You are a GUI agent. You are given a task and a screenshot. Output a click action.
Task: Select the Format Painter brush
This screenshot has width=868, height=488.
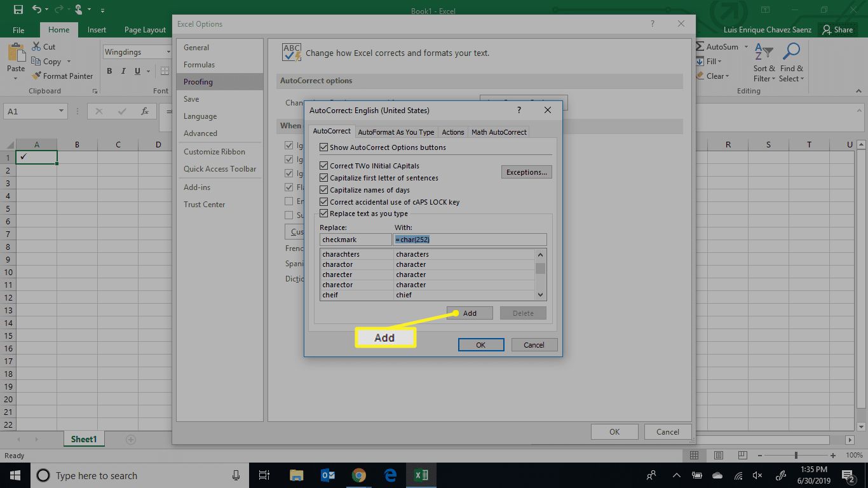click(36, 76)
